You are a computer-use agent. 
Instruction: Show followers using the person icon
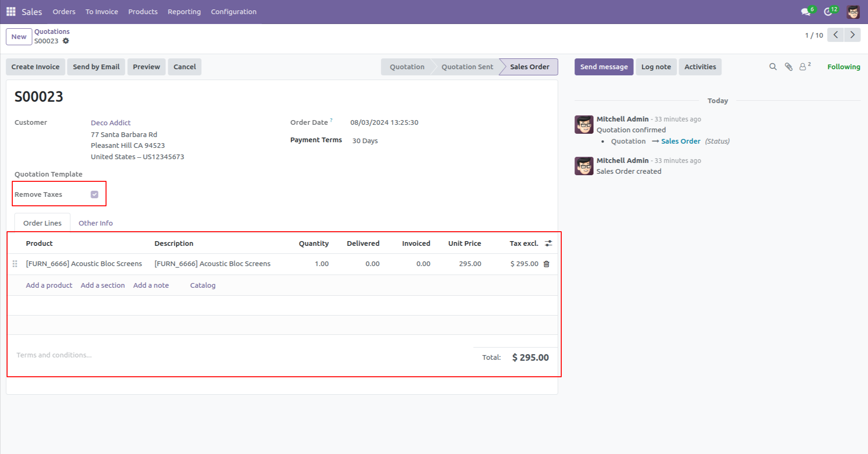(x=803, y=66)
